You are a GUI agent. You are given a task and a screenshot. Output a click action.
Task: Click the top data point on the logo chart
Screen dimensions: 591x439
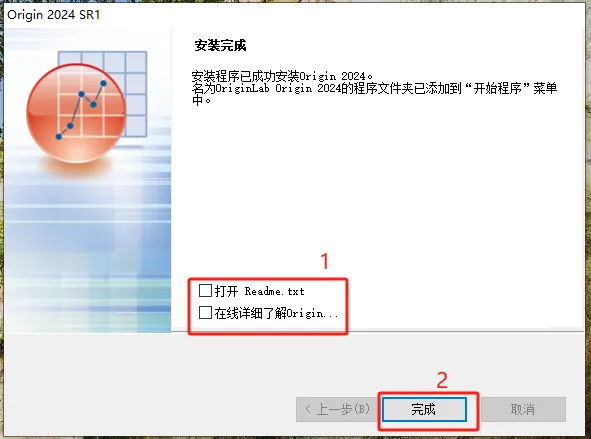point(104,83)
